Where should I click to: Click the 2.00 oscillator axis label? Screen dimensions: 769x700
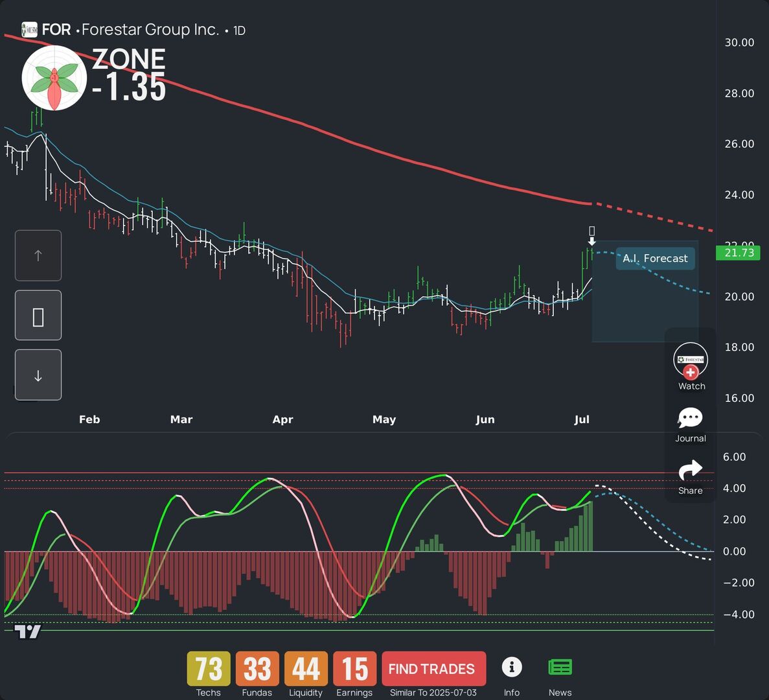pyautogui.click(x=734, y=519)
